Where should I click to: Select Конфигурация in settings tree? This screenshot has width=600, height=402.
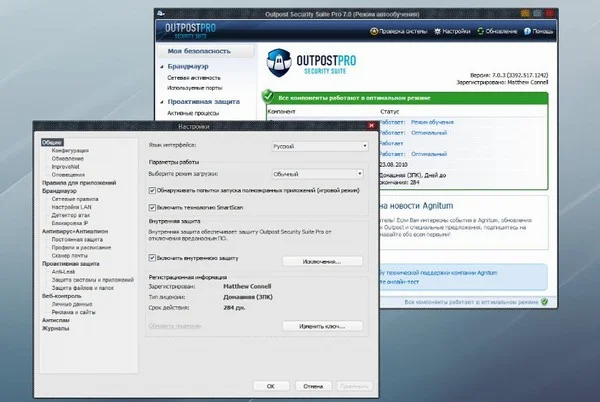70,150
